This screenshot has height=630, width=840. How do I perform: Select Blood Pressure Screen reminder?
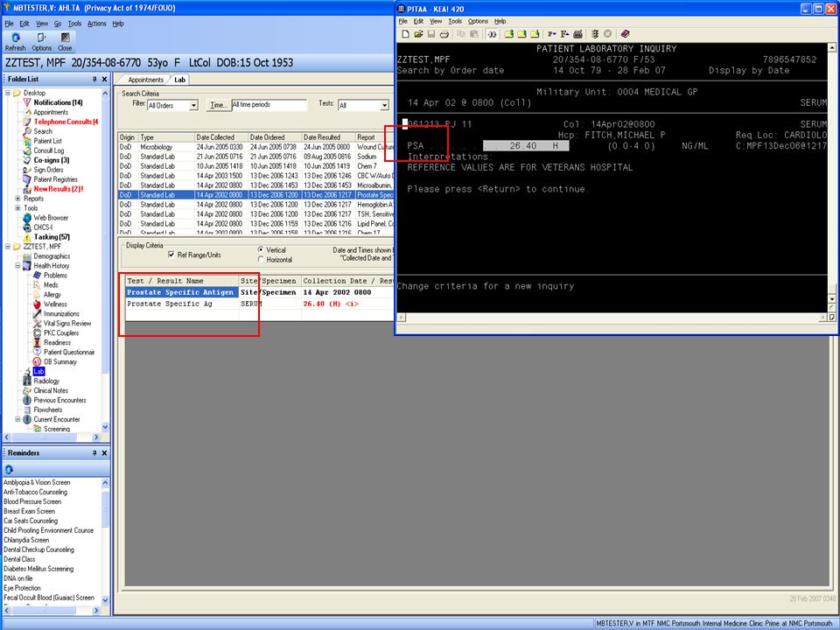pyautogui.click(x=32, y=501)
